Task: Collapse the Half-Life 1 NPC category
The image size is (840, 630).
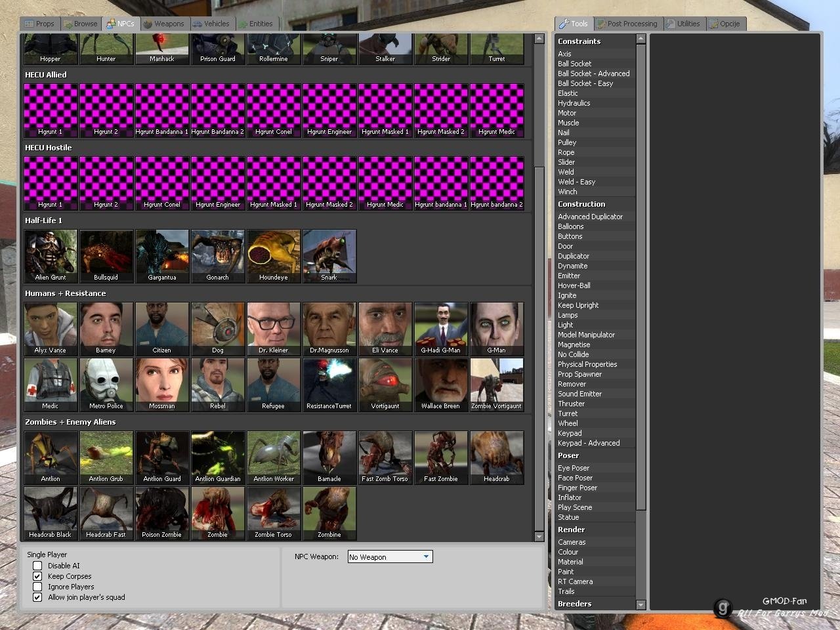Action: tap(277, 220)
